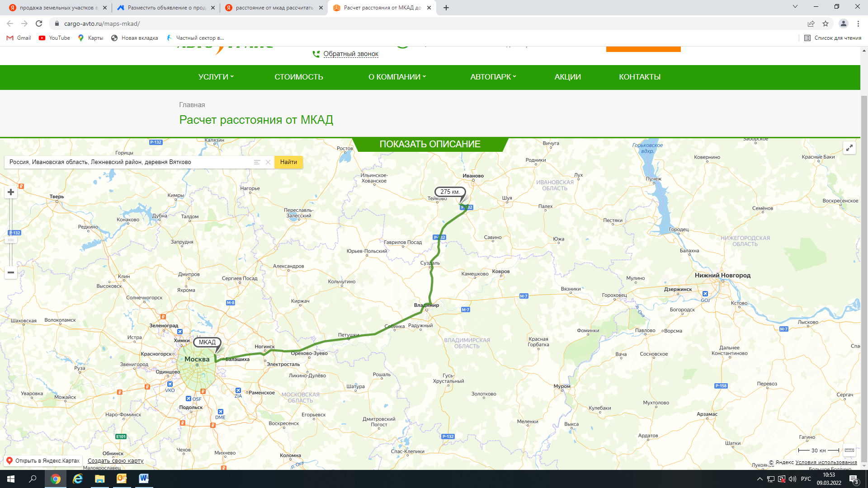The height and width of the screenshot is (488, 868).
Task: Click the Найти search button
Action: (x=288, y=162)
